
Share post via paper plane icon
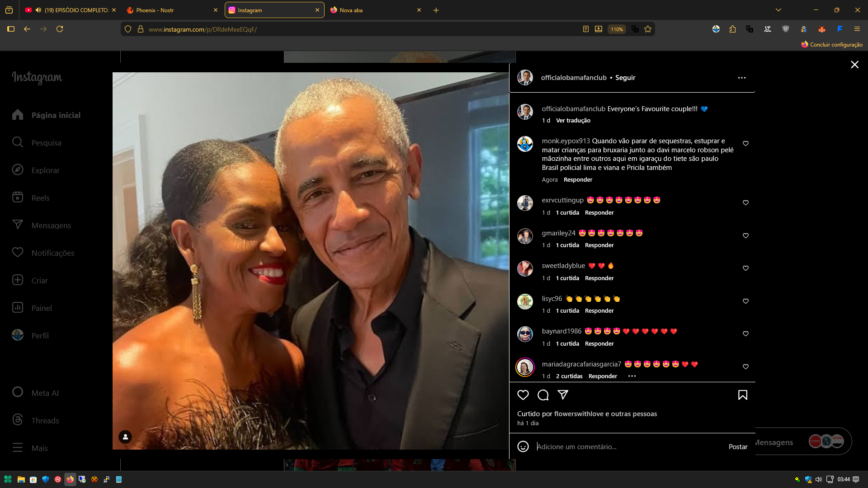pyautogui.click(x=563, y=395)
